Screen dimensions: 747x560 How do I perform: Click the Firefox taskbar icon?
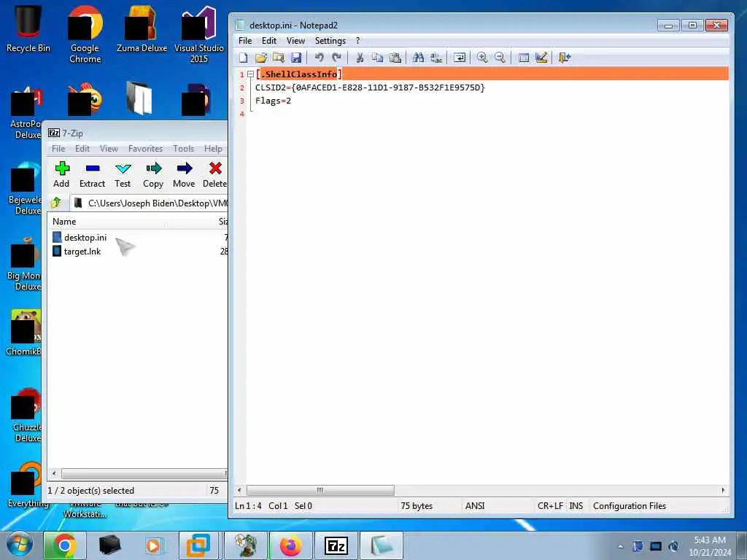point(290,545)
